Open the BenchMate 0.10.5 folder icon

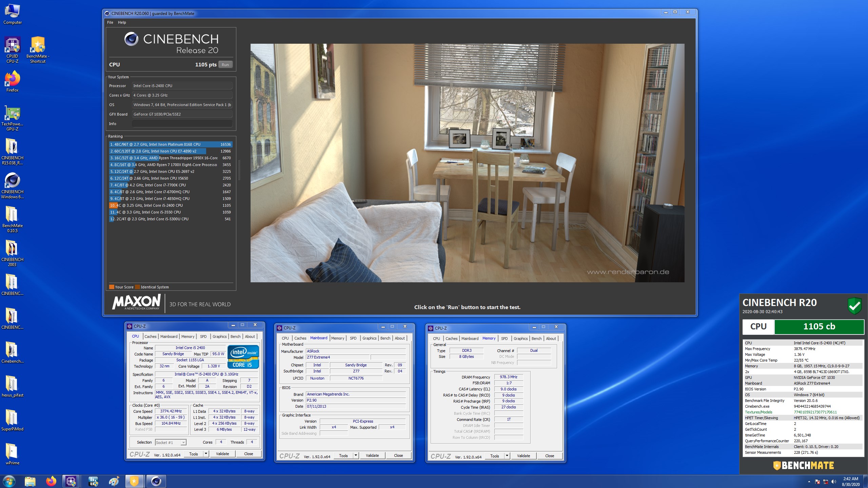point(12,219)
